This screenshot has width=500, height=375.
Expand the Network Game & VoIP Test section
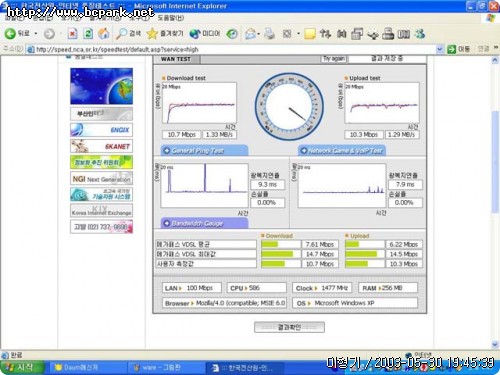[342, 151]
